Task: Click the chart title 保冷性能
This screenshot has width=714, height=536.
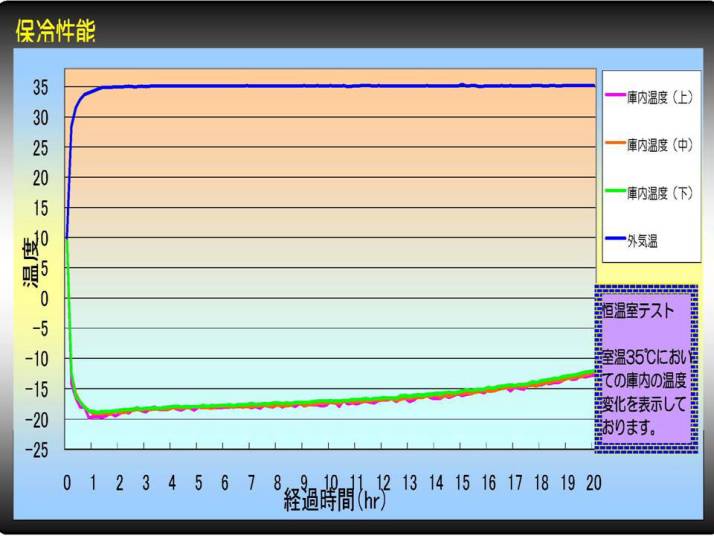Action: (x=56, y=31)
